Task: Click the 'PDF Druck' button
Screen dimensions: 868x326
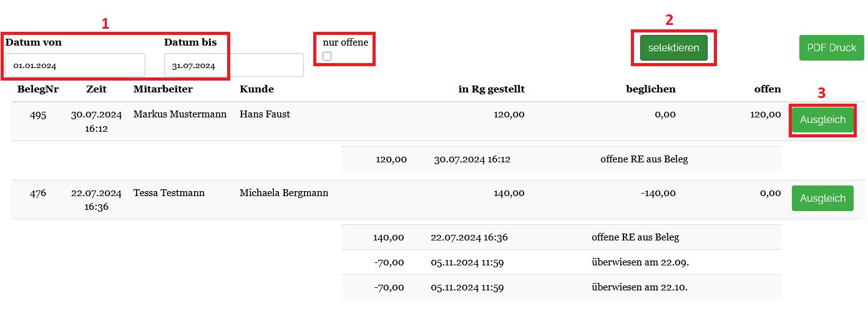Action: pyautogui.click(x=831, y=47)
